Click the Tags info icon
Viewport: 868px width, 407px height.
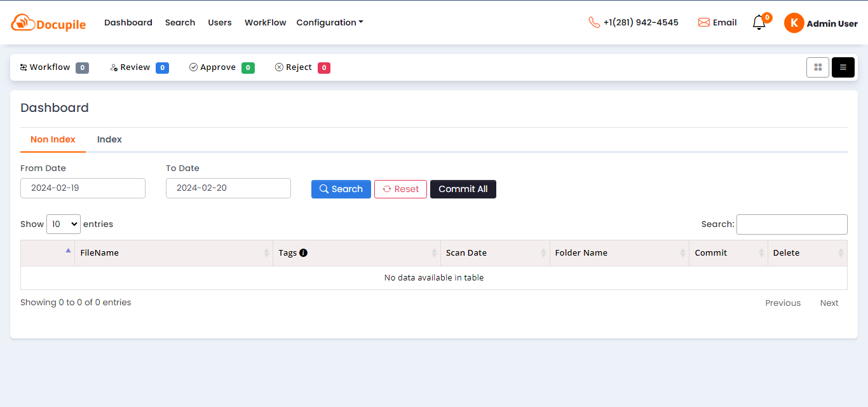coord(303,252)
